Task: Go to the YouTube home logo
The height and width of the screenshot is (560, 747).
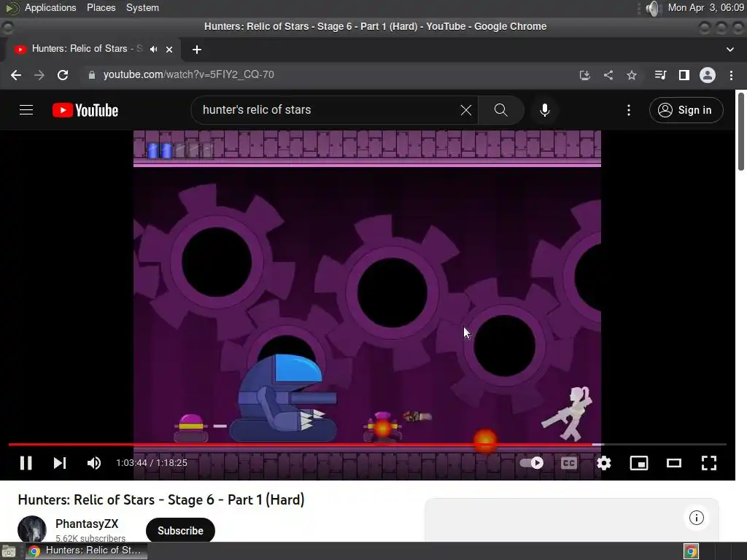Action: (x=85, y=110)
